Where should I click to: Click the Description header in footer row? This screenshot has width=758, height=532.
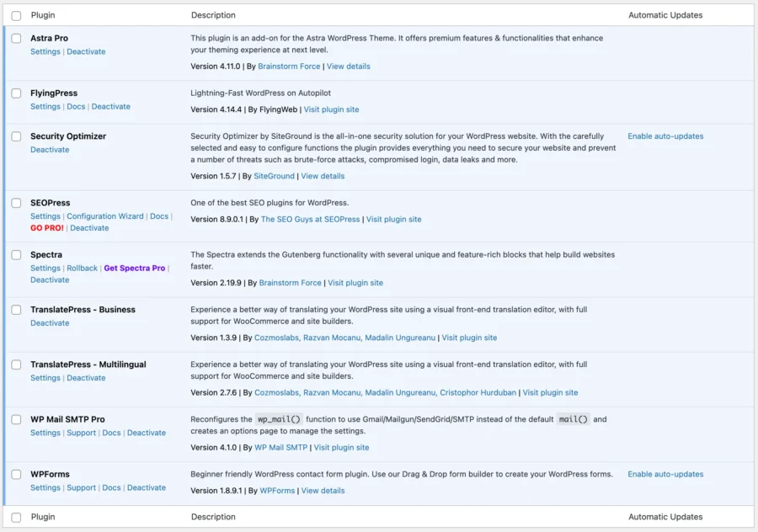[x=213, y=517]
